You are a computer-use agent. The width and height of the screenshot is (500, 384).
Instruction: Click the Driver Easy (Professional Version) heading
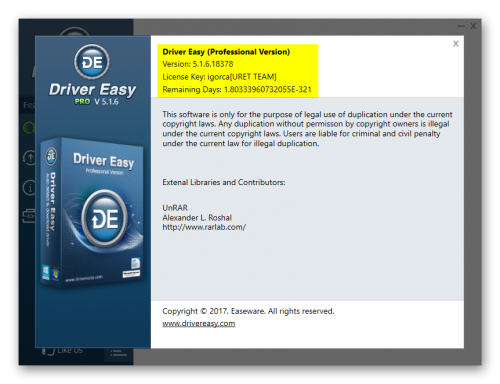click(226, 52)
